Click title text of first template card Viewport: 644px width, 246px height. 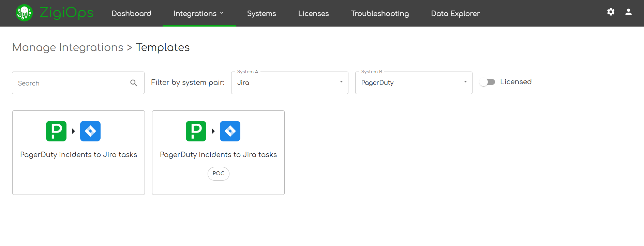pyautogui.click(x=78, y=155)
